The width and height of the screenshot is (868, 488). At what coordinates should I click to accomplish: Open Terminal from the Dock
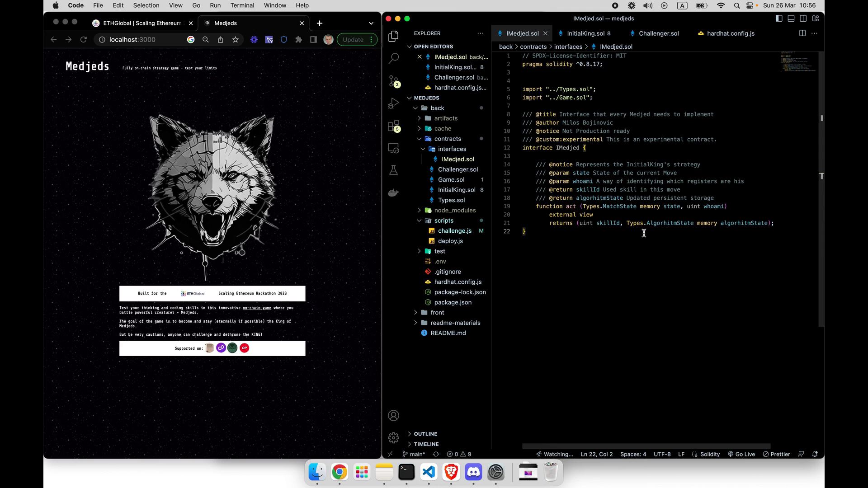pyautogui.click(x=406, y=472)
